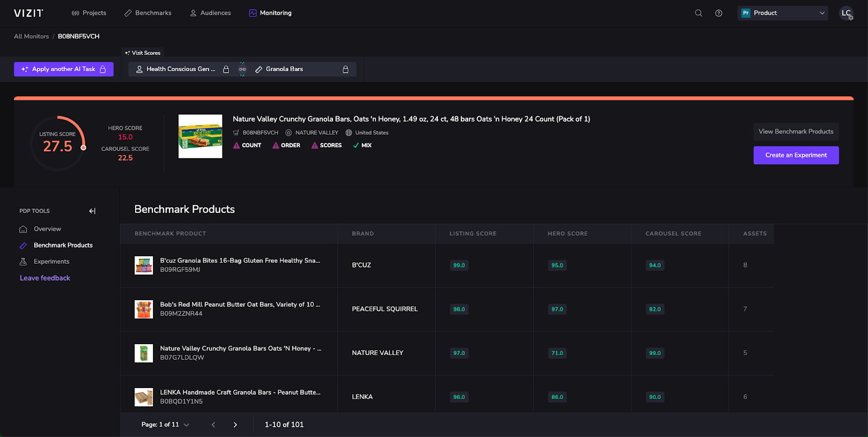This screenshot has height=437, width=868.
Task: Click the VIZIT logo
Action: coord(28,13)
